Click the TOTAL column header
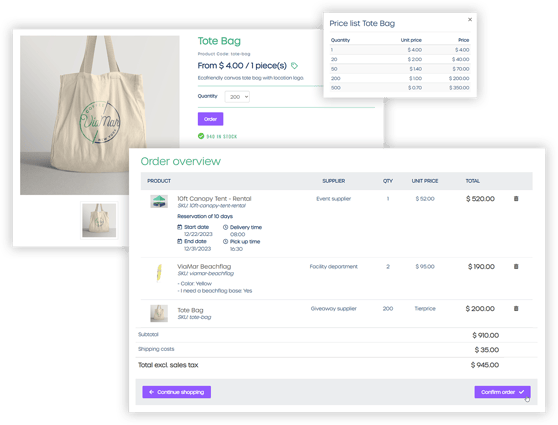This screenshot has width=558, height=425. pos(473,181)
